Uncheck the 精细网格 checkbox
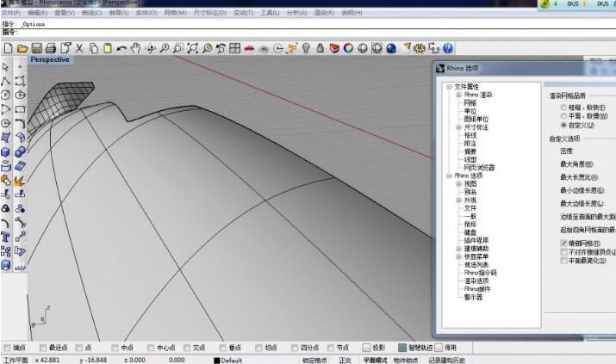This screenshot has height=364, width=616. [564, 244]
